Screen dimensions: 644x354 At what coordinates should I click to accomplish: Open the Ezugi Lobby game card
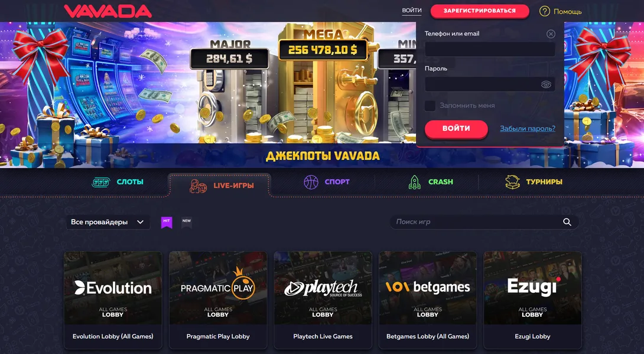point(532,300)
